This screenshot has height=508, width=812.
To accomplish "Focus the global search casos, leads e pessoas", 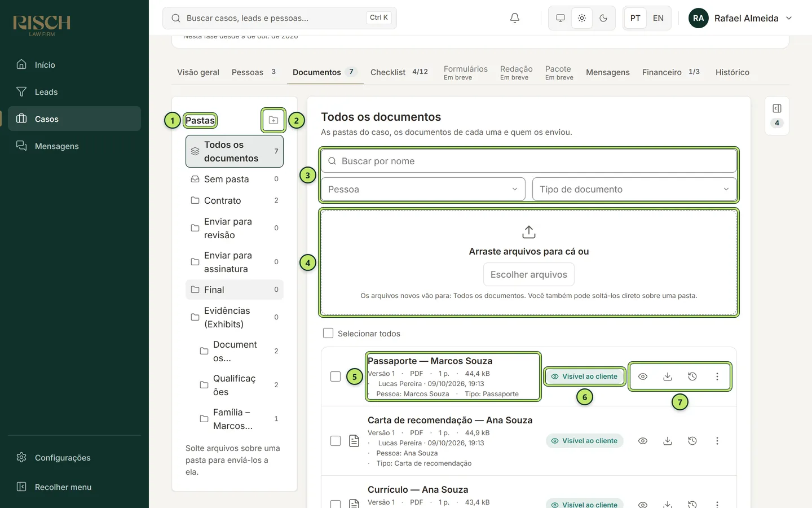I will tap(280, 18).
